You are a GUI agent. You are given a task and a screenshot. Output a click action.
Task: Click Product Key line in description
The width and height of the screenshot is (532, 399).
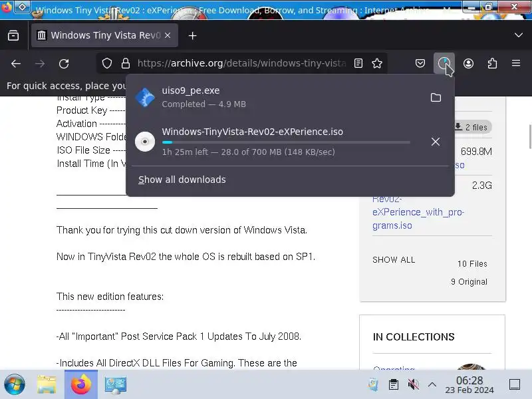point(91,110)
